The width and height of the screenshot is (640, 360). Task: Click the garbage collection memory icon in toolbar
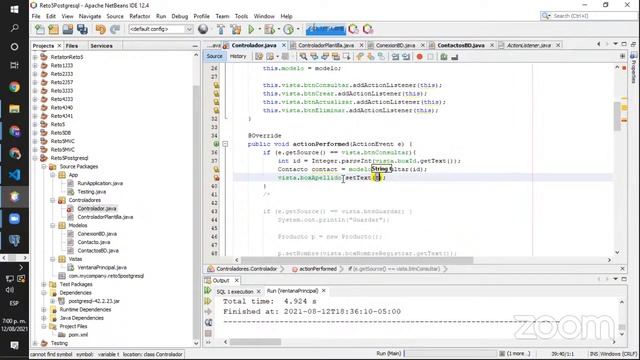tap(325, 29)
